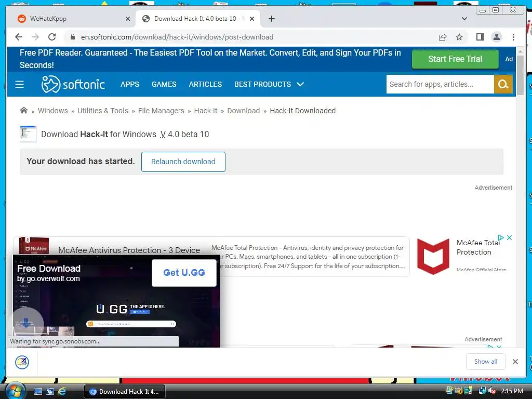Open the Hack-It breadcrumb link
The height and width of the screenshot is (399, 532).
[206, 111]
